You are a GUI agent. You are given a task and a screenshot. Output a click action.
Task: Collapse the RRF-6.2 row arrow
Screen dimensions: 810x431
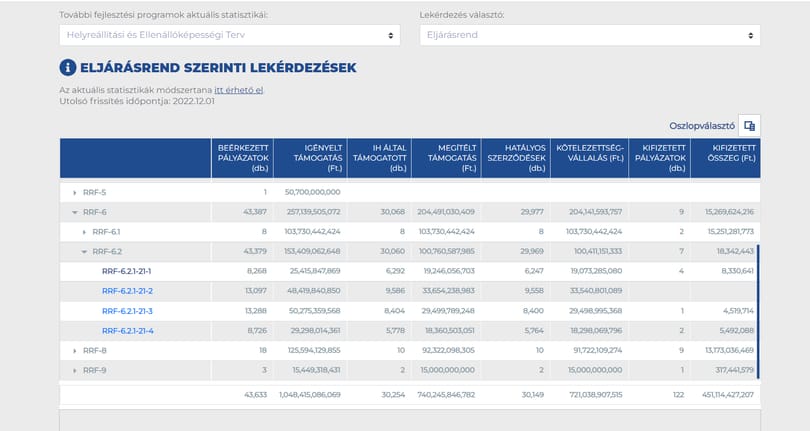84,252
